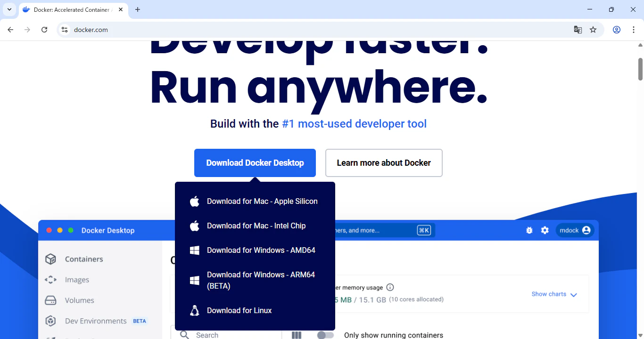644x339 pixels.
Task: Click the page vertical scrollbar thumb
Action: click(x=640, y=69)
